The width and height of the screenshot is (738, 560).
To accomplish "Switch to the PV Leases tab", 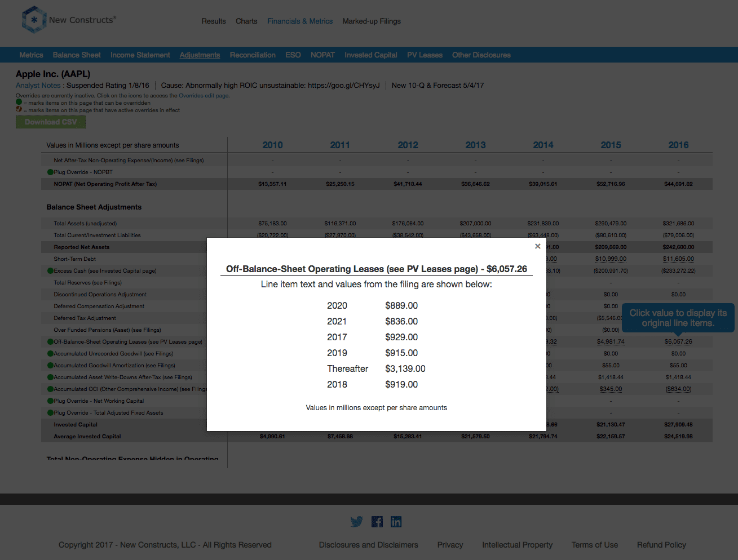I will tap(425, 55).
